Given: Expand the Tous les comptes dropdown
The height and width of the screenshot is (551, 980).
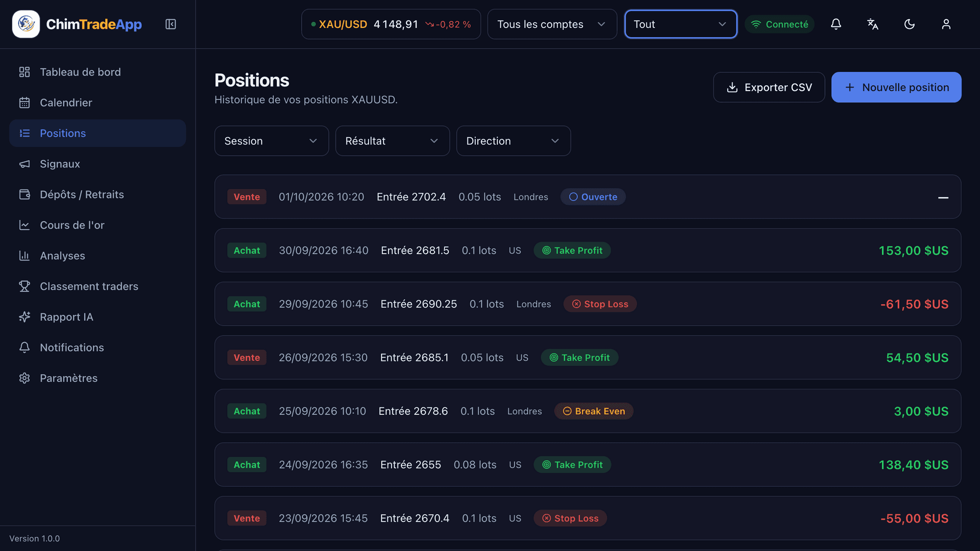Looking at the screenshot, I should [552, 24].
